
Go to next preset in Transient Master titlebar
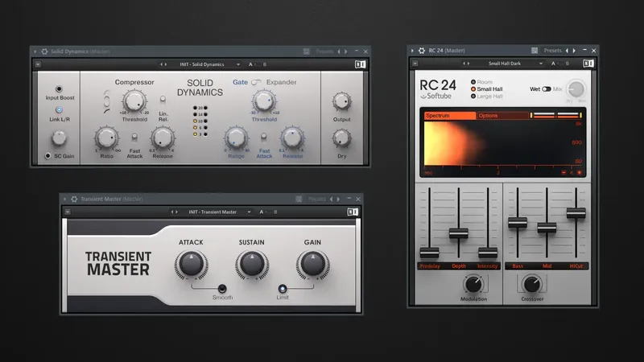[x=338, y=199]
